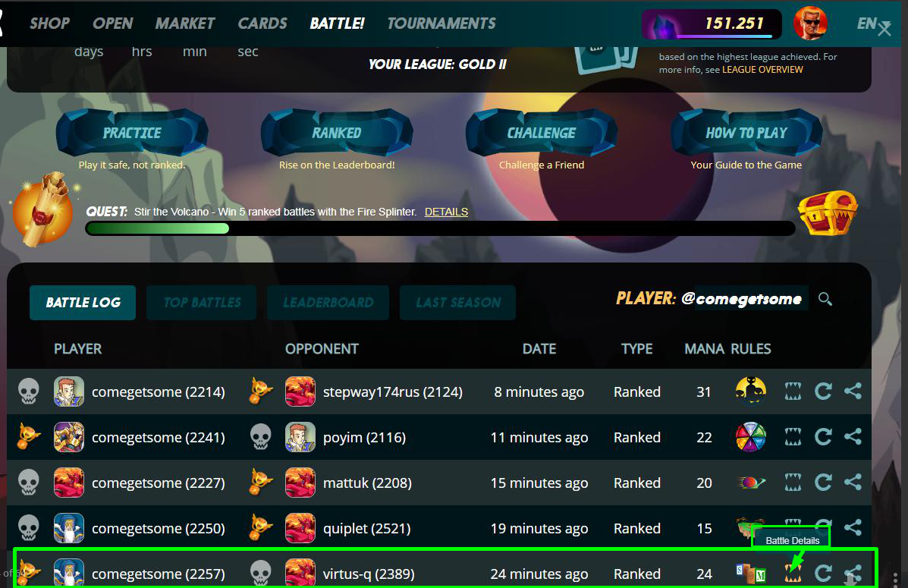The height and width of the screenshot is (588, 908).
Task: Click the player name search field
Action: [750, 299]
